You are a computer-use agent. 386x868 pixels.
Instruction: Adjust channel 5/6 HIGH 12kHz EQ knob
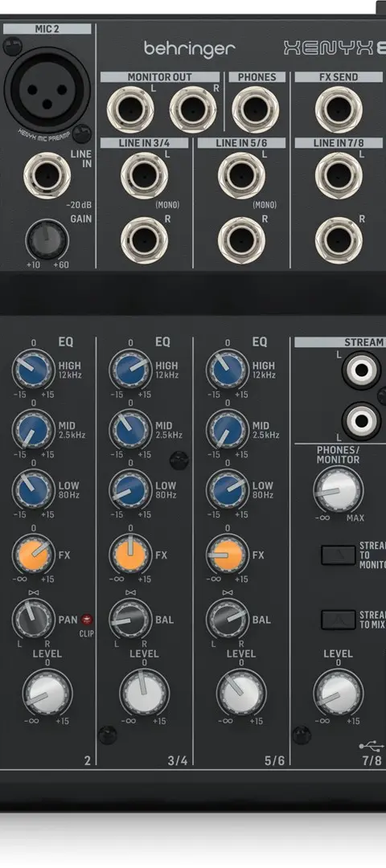pos(228,369)
